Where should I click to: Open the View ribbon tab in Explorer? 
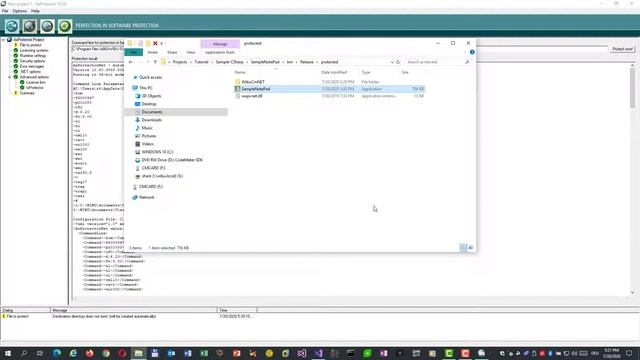(x=191, y=52)
